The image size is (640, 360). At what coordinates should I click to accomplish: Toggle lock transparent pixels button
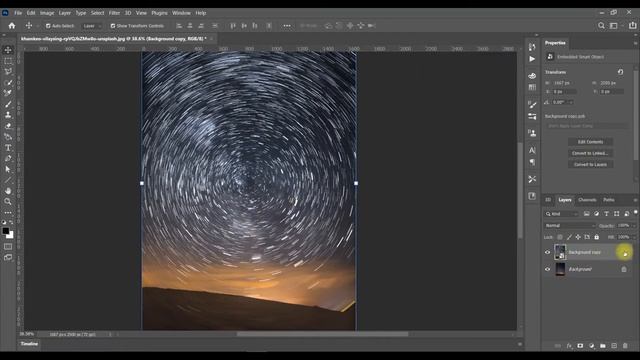click(560, 237)
